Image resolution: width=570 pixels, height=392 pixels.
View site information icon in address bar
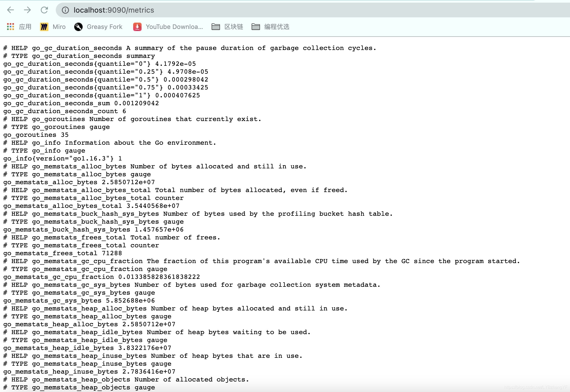(65, 10)
